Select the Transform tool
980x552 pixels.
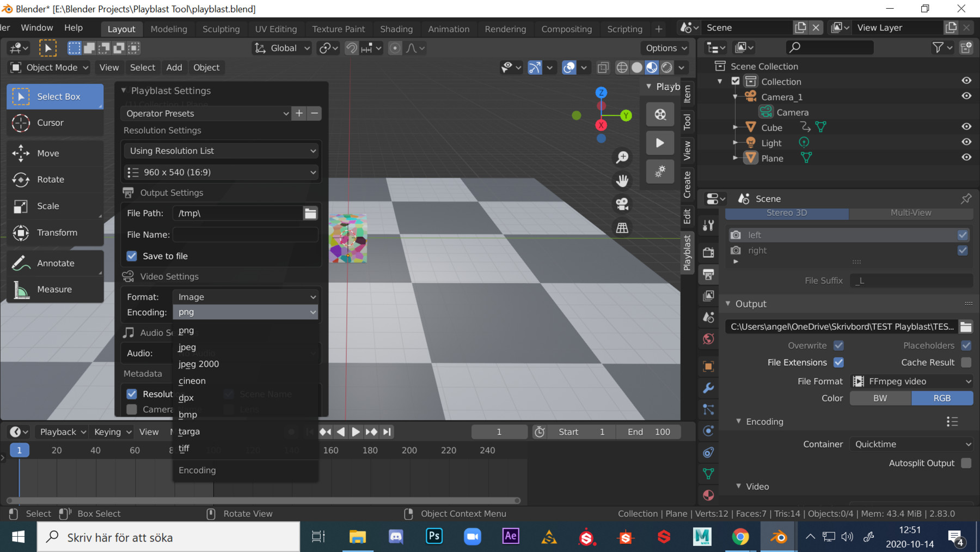click(x=55, y=233)
